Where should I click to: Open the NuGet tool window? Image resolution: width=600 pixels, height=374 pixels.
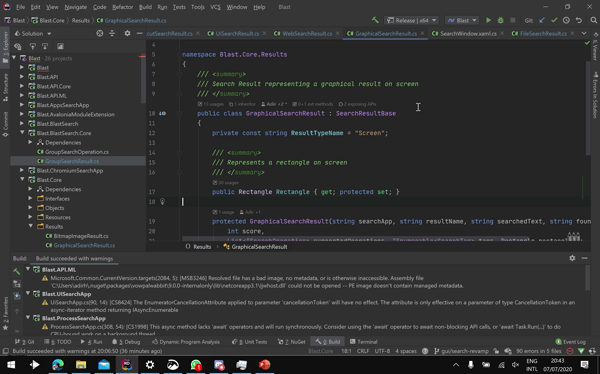tap(292, 342)
